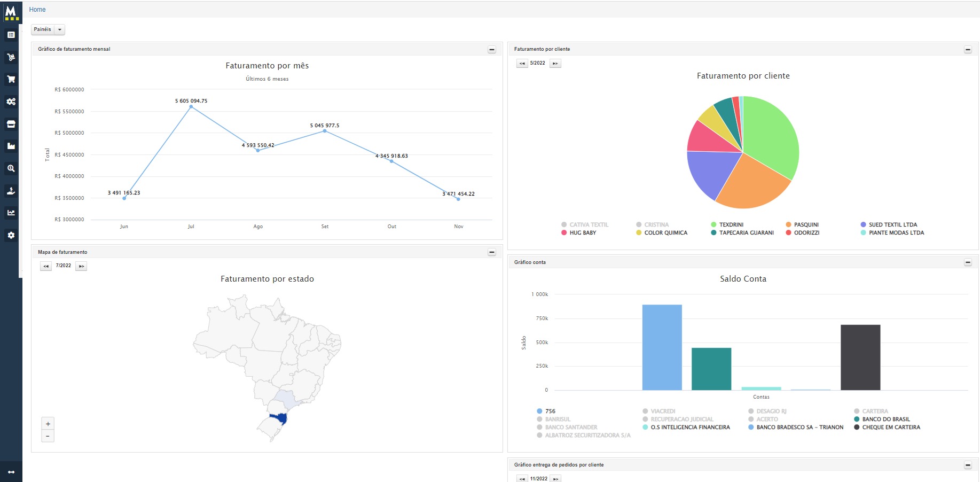The width and height of the screenshot is (980, 482).
Task: Click the dollar magnifier search icon
Action: pyautogui.click(x=11, y=168)
